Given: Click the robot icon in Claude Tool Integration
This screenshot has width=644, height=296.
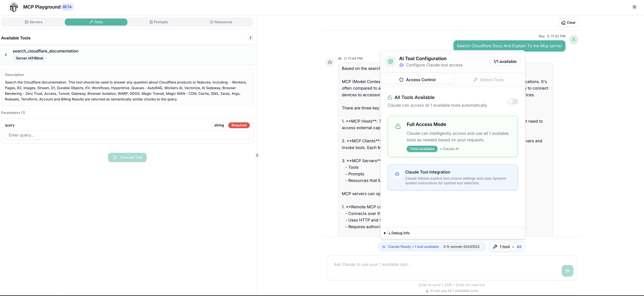Looking at the screenshot, I should 397,174.
